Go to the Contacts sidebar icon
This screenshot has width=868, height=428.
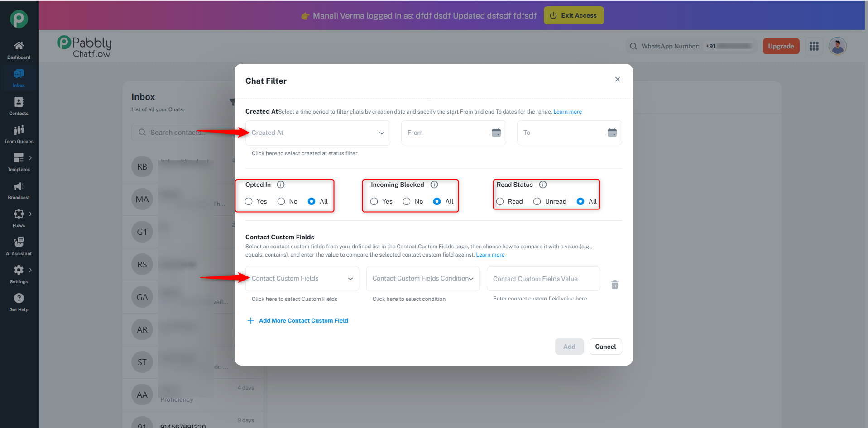coord(19,102)
